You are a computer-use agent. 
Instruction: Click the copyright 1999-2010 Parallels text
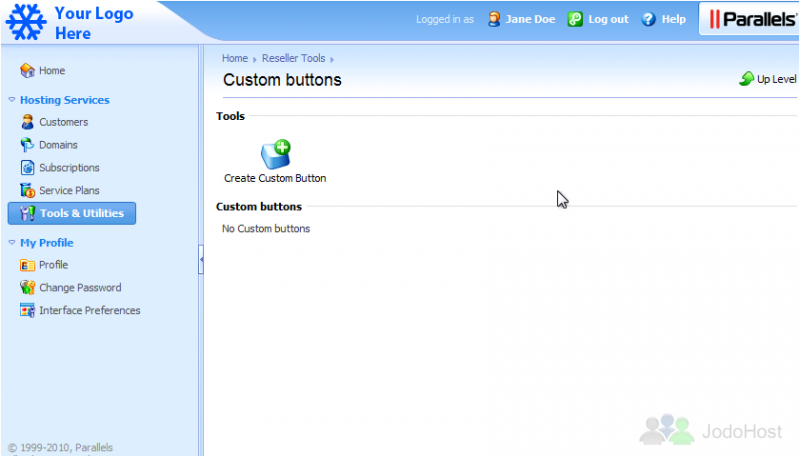(60, 447)
